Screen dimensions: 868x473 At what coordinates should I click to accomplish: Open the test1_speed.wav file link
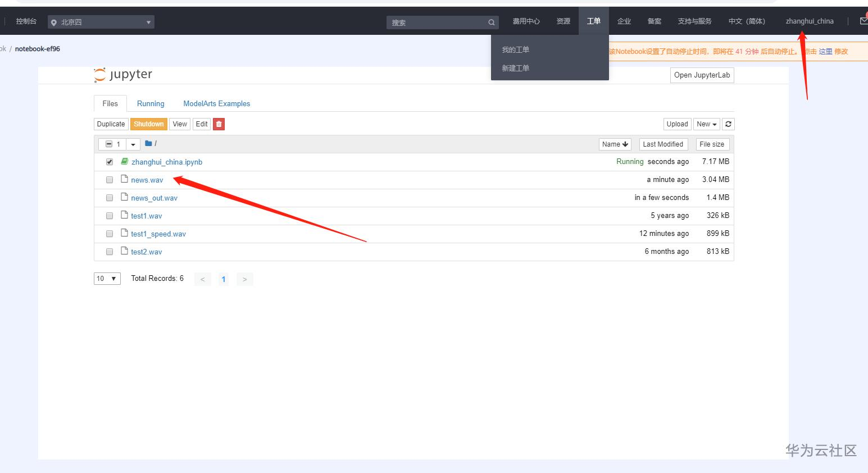[158, 234]
